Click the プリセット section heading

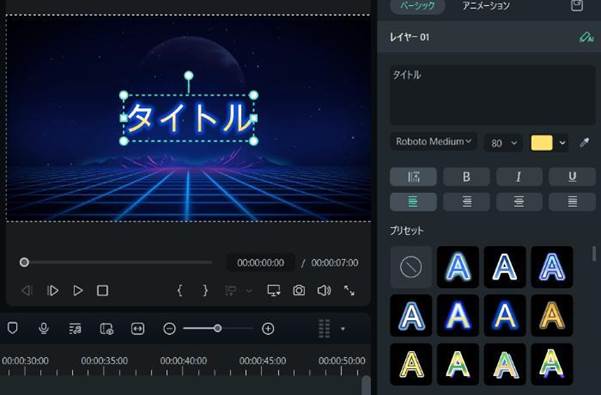click(x=406, y=230)
